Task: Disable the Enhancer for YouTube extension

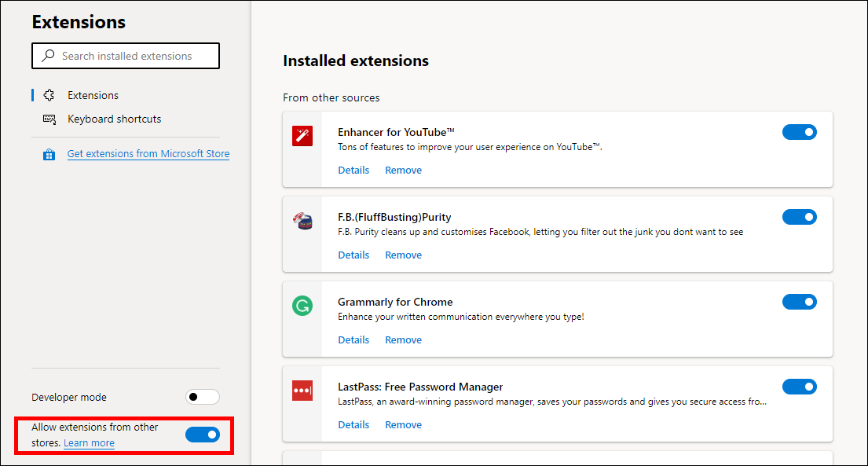Action: pos(800,132)
